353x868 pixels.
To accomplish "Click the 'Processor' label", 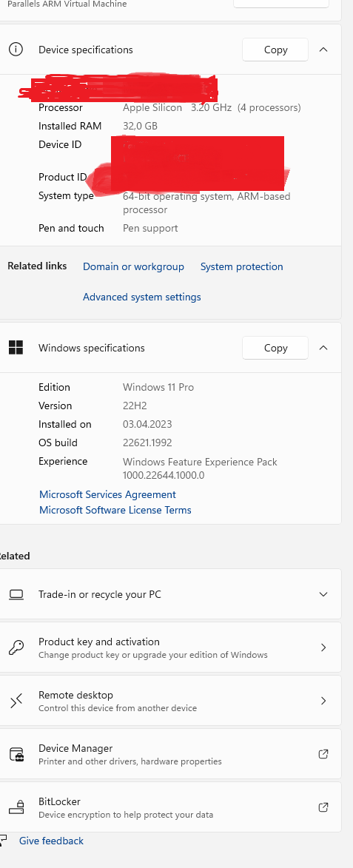I will (60, 107).
